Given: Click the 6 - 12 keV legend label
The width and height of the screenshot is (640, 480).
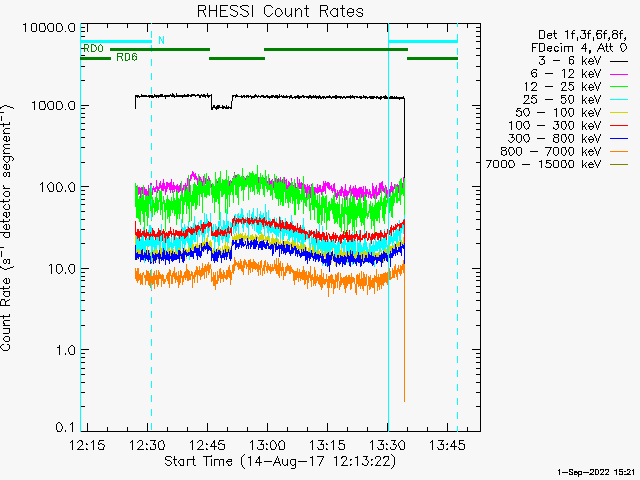Looking at the screenshot, I should click(x=566, y=74).
